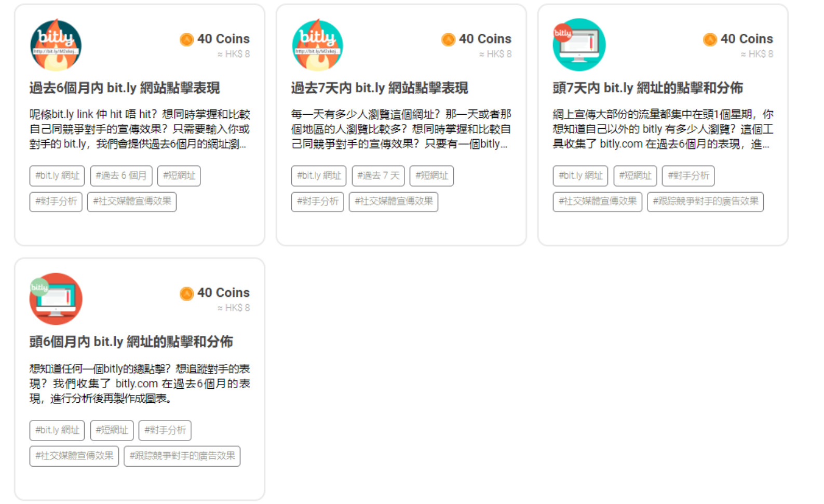The width and height of the screenshot is (824, 504).
Task: Click 40 Coins price on 過去6個月內 card
Action: click(223, 39)
